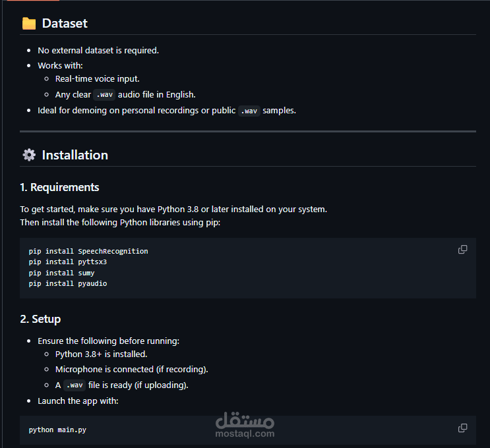Click 'Microphone is connected (if recording).' bullet
This screenshot has height=448, width=490.
[x=131, y=370]
